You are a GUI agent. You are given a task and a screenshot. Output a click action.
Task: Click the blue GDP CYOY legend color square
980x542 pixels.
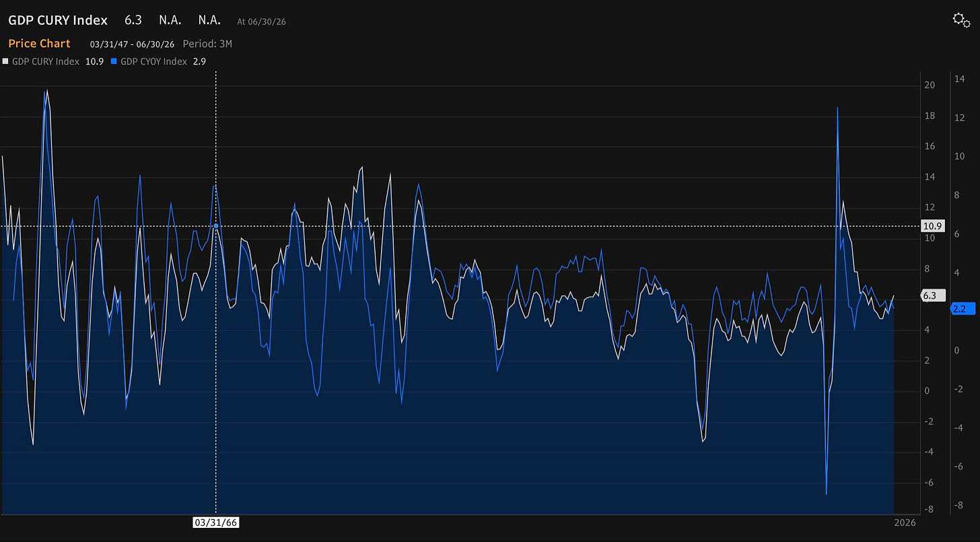(x=114, y=61)
